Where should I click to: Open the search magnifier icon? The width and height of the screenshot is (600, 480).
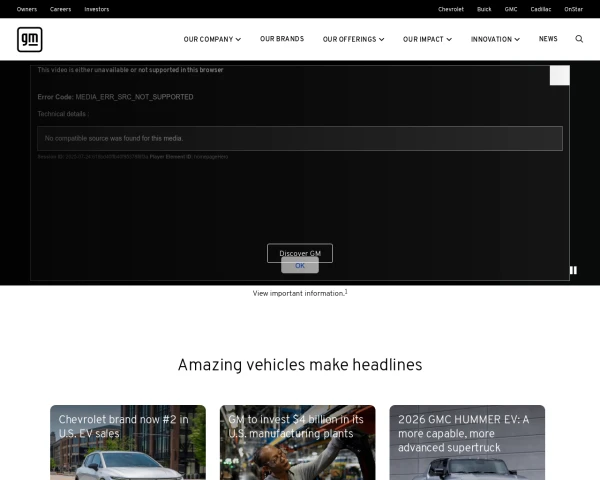579,39
